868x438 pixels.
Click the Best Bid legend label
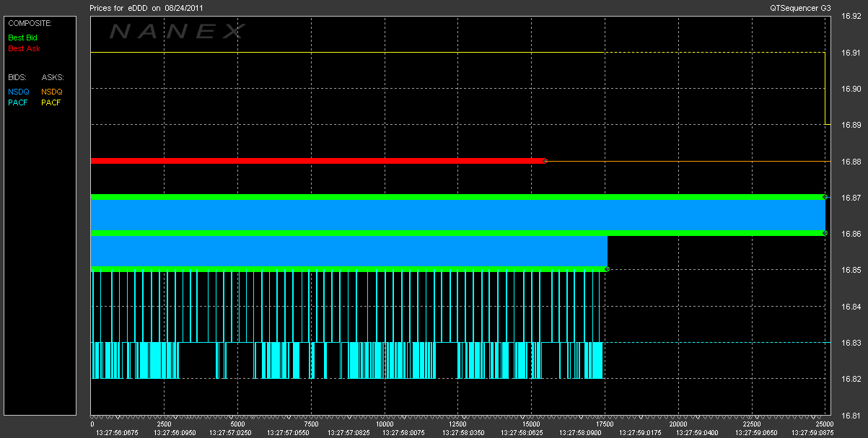[22, 37]
